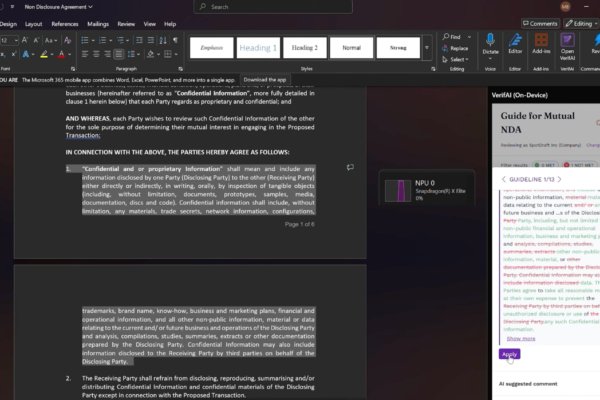Click the text highlight color swatch
This screenshot has width=600, height=400.
[43, 56]
